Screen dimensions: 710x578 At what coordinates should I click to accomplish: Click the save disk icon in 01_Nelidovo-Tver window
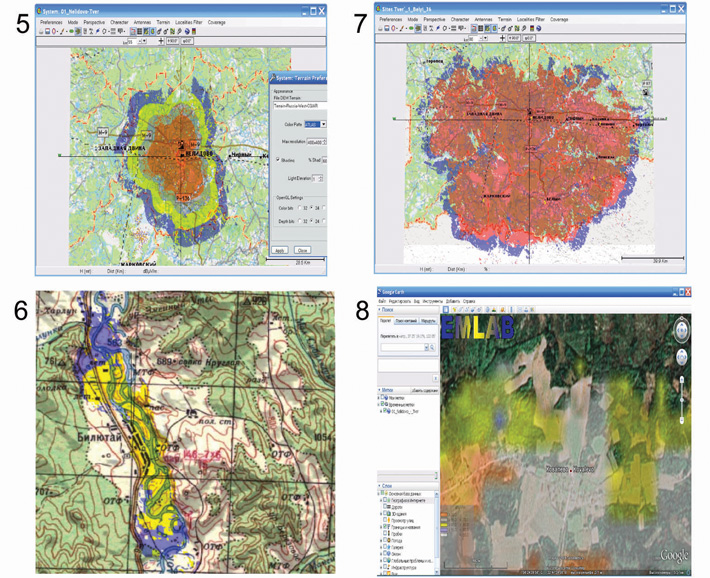48,31
